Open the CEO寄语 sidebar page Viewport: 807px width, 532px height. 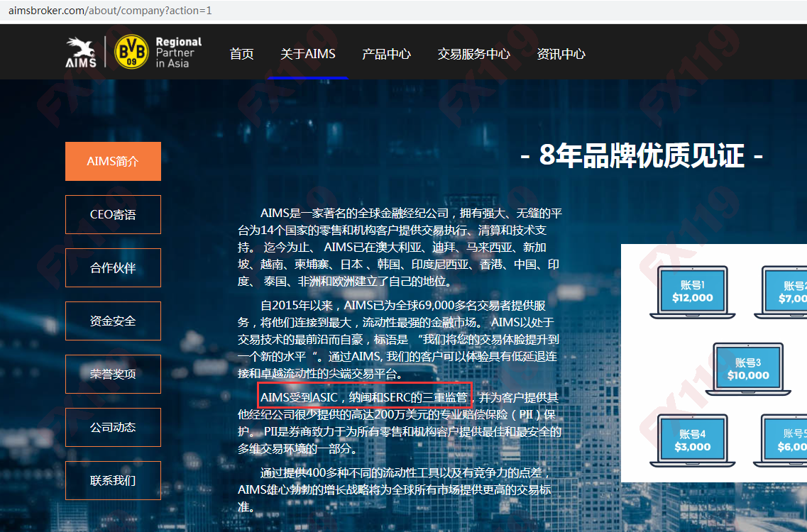click(x=114, y=214)
